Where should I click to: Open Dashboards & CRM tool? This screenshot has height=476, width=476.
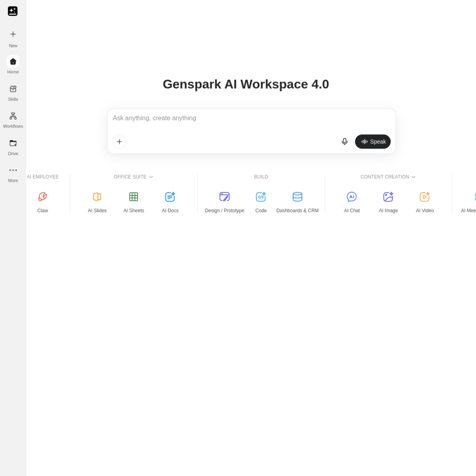click(297, 201)
